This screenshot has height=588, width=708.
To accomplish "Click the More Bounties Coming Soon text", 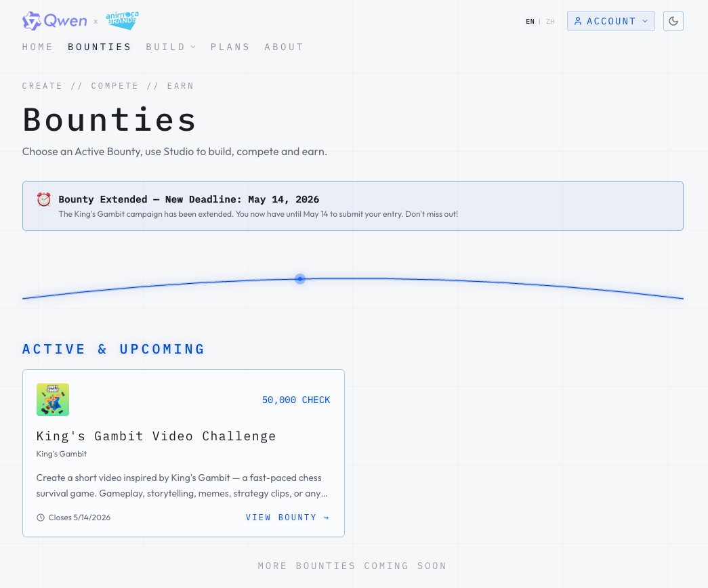I will (x=352, y=566).
